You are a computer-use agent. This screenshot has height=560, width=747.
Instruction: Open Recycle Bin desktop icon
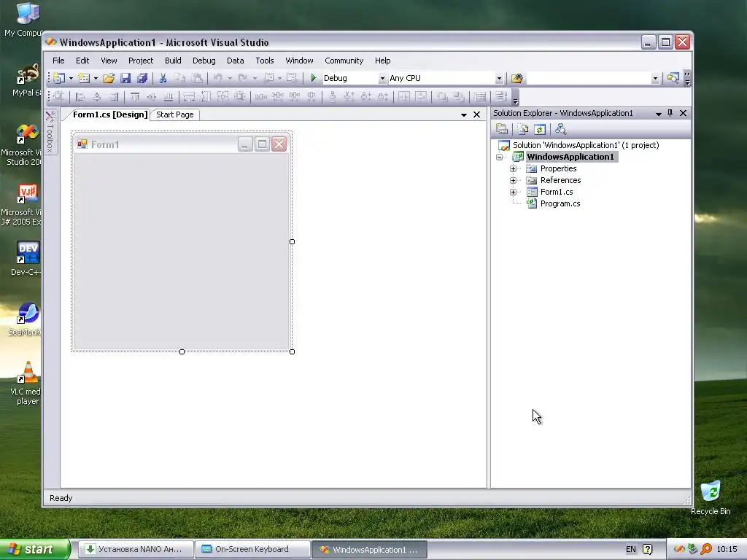711,498
